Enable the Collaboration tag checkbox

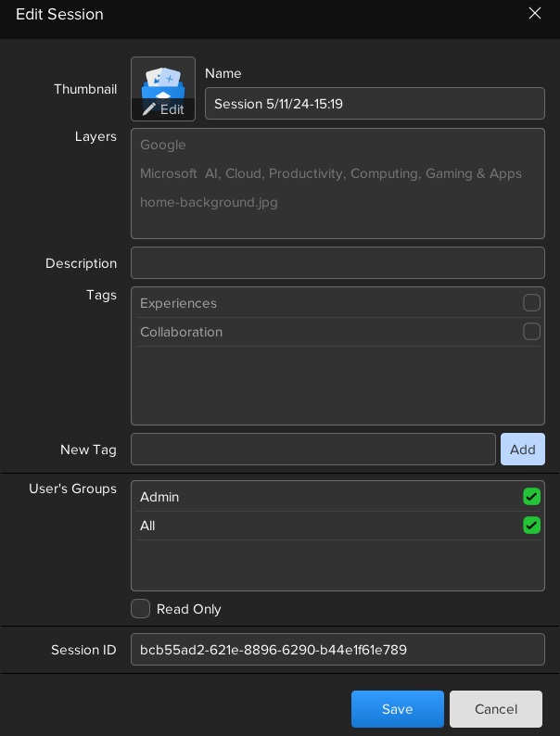(531, 332)
